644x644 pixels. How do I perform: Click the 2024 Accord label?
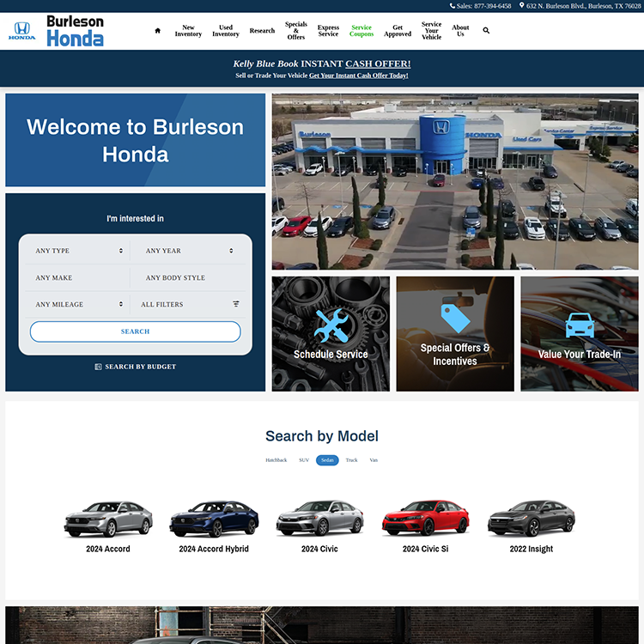[108, 549]
